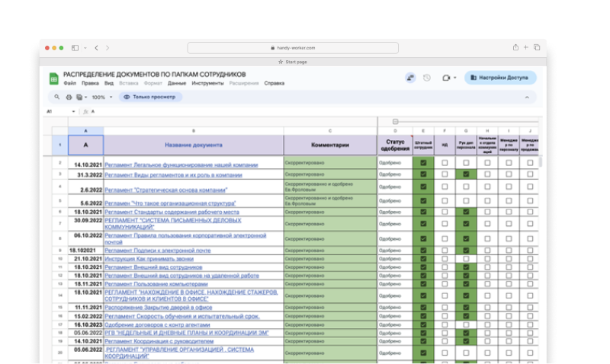Viewport: 610px width, 364px height.
Task: Go forward with the browser forward arrow
Action: click(x=108, y=48)
